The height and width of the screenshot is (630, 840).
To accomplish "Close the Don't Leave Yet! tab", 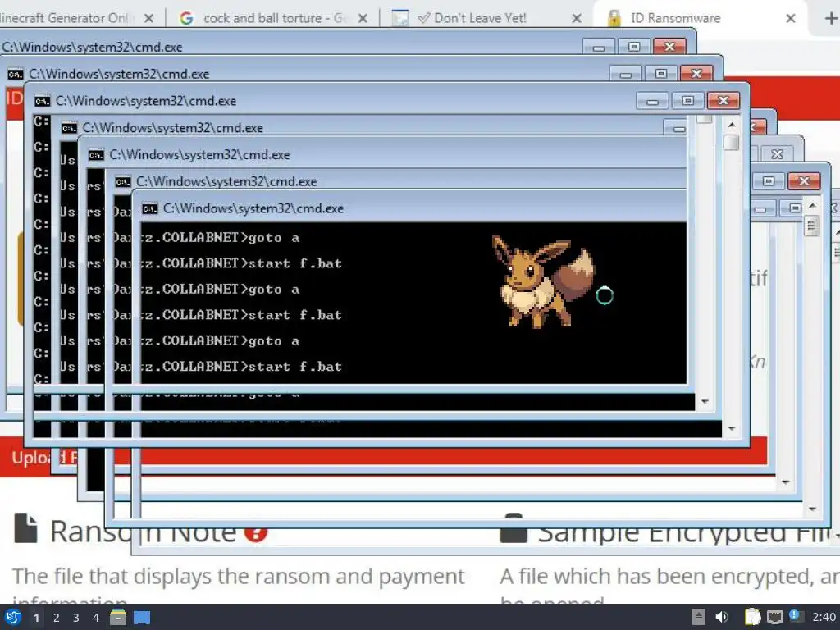I will coord(577,18).
